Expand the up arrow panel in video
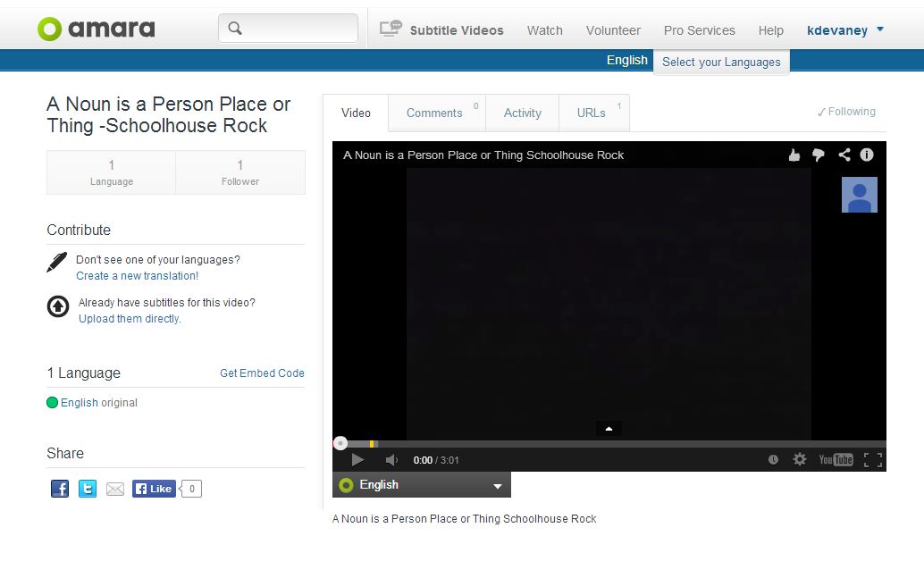The image size is (924, 578). coord(609,428)
